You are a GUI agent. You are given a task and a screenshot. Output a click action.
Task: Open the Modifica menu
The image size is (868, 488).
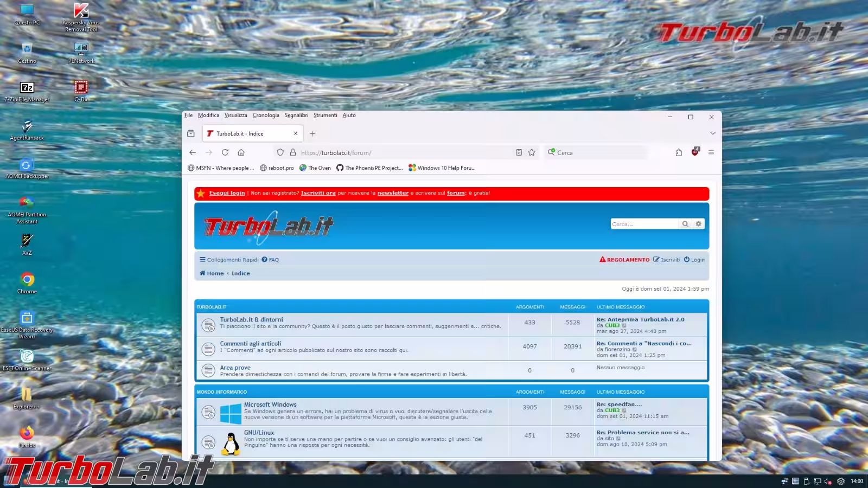[x=208, y=115]
